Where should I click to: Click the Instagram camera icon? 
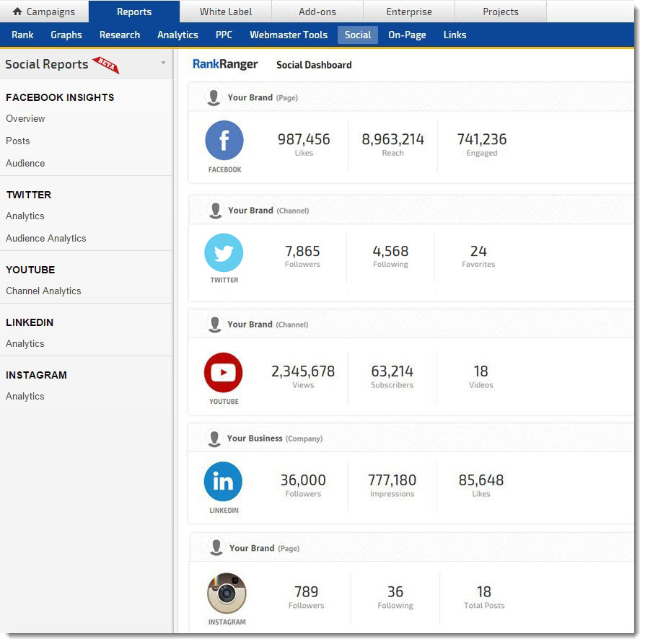coord(227,593)
